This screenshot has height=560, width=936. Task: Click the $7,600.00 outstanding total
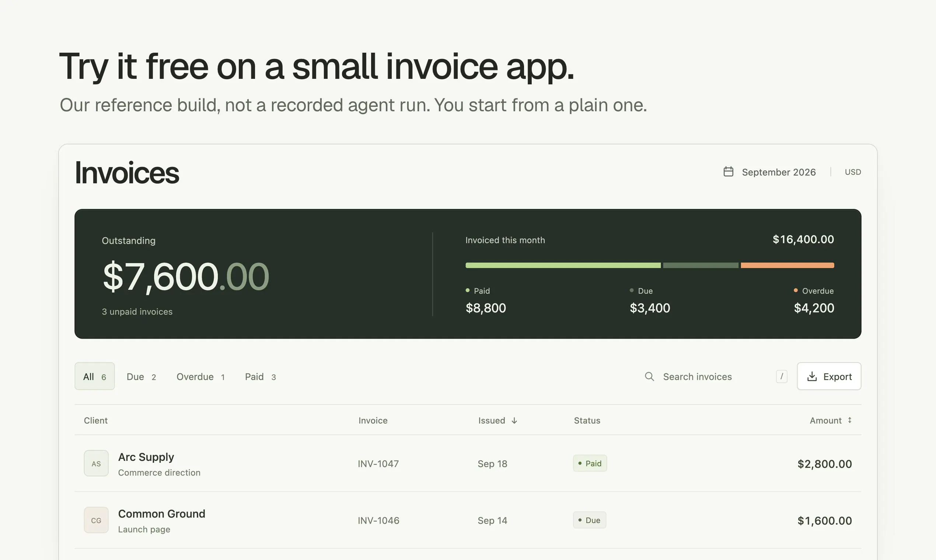[186, 277]
